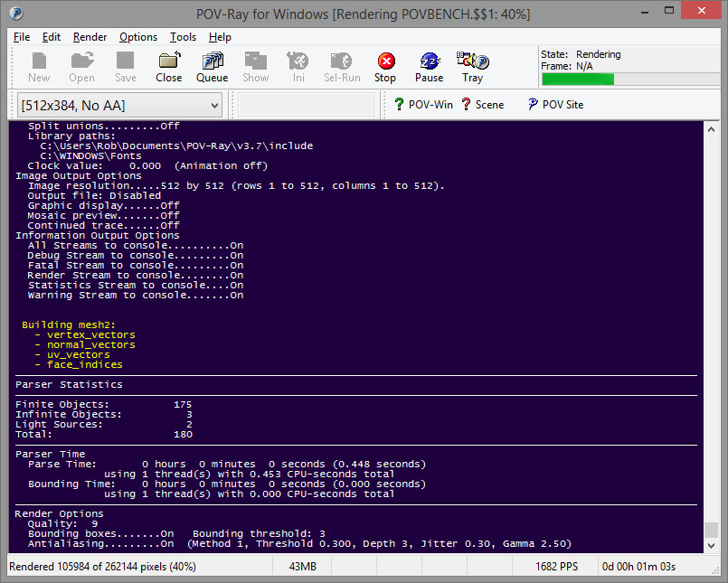Click the 'C:\WINDOWS\Fonts' library path

point(90,156)
